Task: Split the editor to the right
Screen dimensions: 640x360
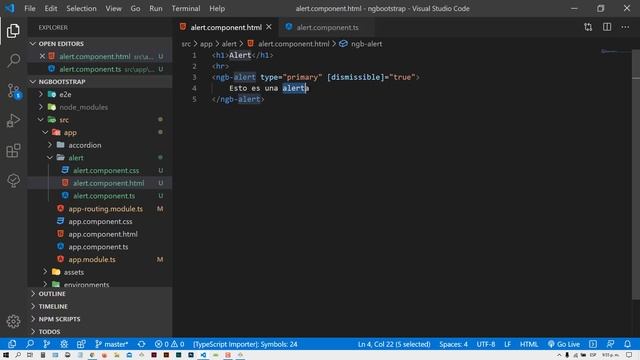Action: click(x=607, y=27)
